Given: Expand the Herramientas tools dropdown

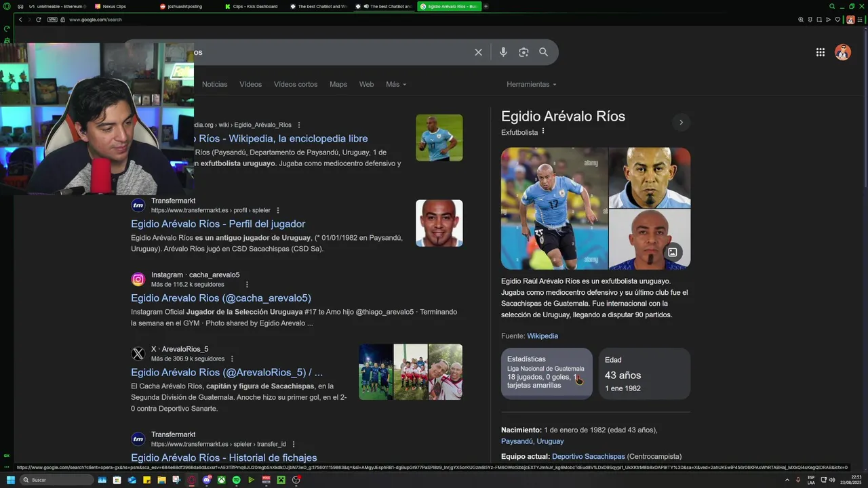Looking at the screenshot, I should coord(532,84).
